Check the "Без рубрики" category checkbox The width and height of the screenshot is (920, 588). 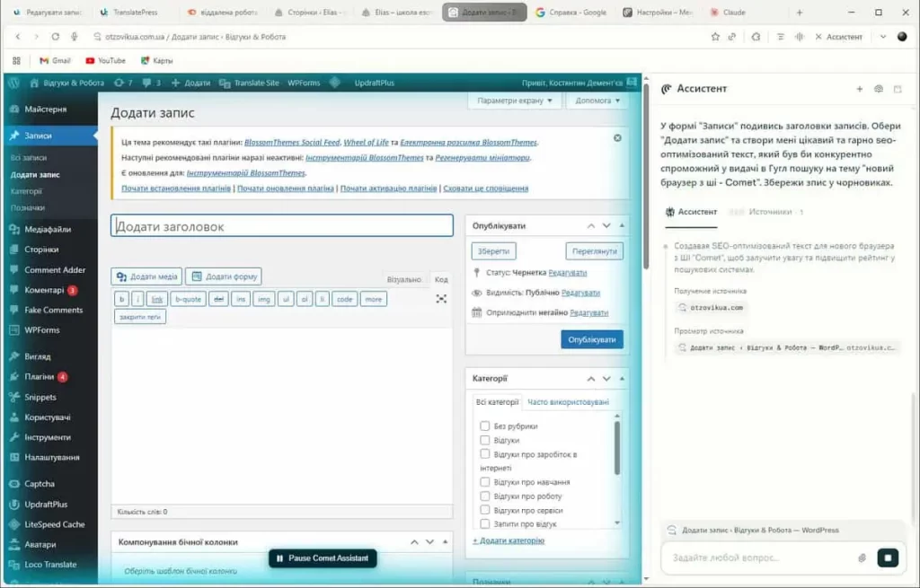485,426
